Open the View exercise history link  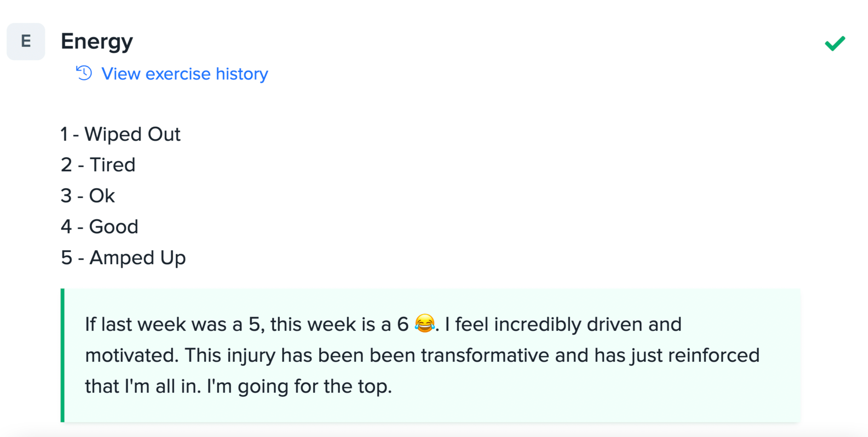tap(184, 74)
